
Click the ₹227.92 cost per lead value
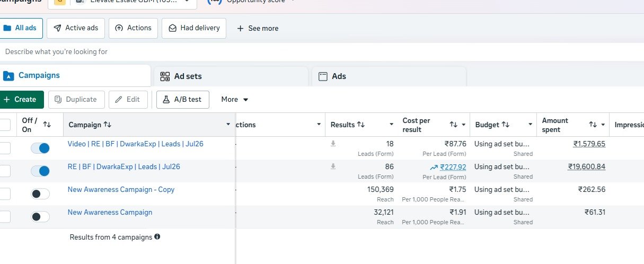453,167
